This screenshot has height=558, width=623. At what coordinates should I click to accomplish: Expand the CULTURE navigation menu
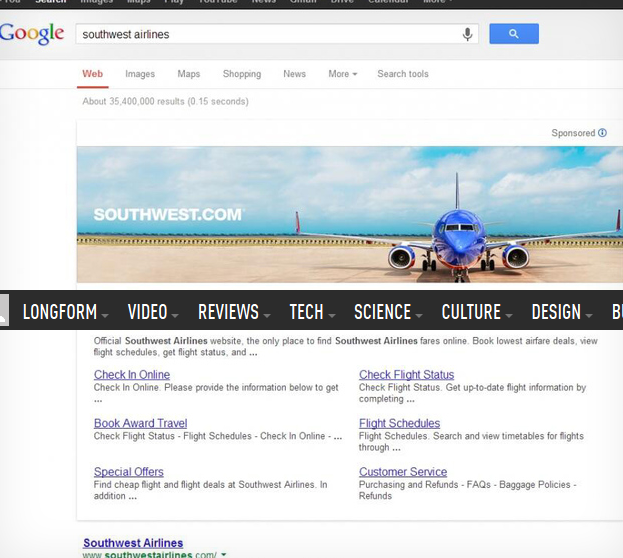(x=477, y=312)
